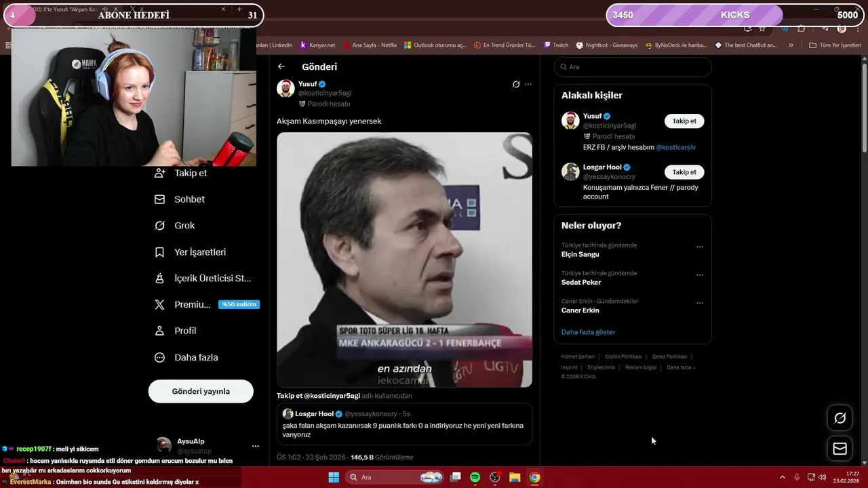The height and width of the screenshot is (488, 868).
Task: Show hidden system tray icons
Action: 782,477
